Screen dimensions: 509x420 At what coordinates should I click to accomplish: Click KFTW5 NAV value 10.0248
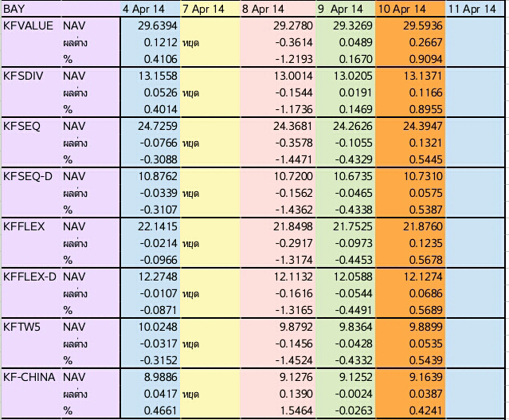(158, 327)
